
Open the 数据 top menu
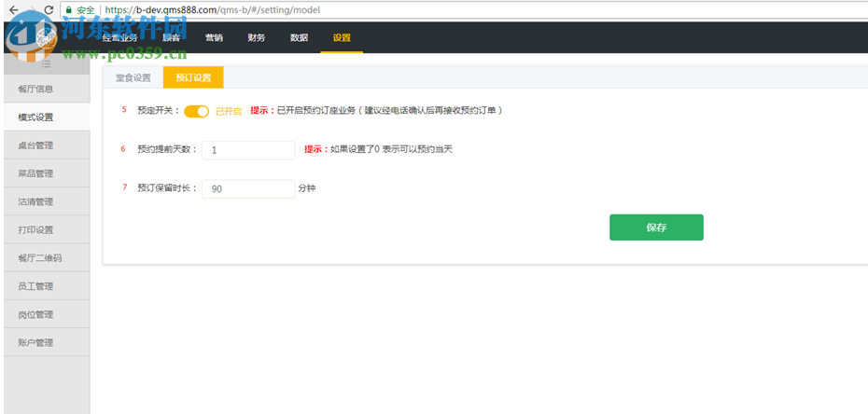pyautogui.click(x=299, y=37)
